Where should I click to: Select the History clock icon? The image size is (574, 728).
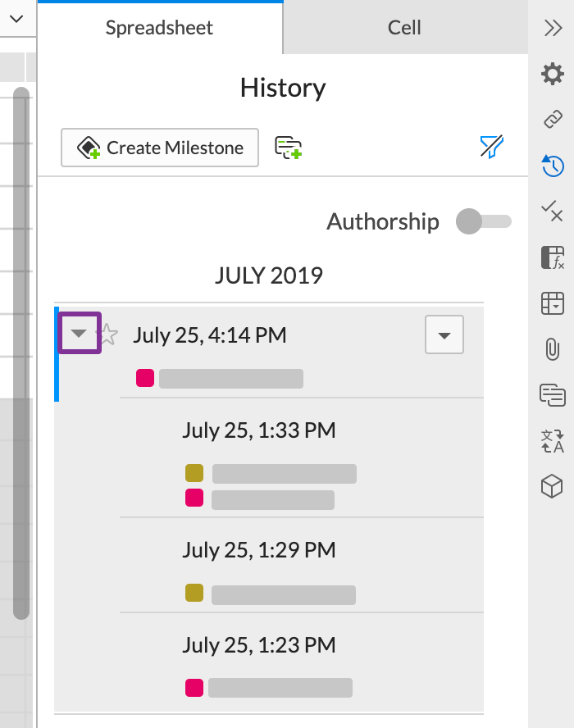point(553,166)
